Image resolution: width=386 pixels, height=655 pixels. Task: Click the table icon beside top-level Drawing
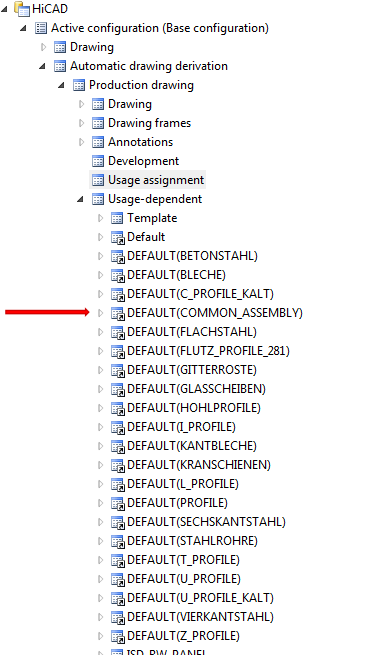coord(60,47)
